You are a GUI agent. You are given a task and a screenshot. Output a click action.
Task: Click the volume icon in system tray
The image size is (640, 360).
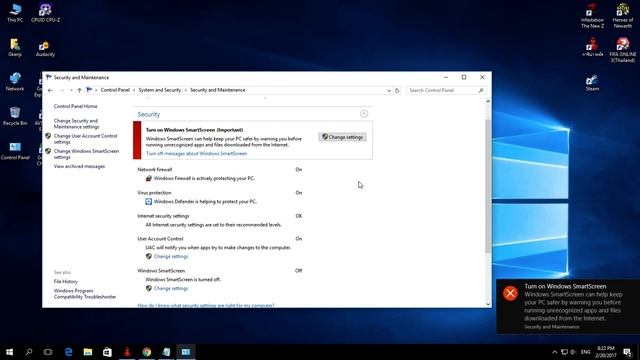pos(573,352)
